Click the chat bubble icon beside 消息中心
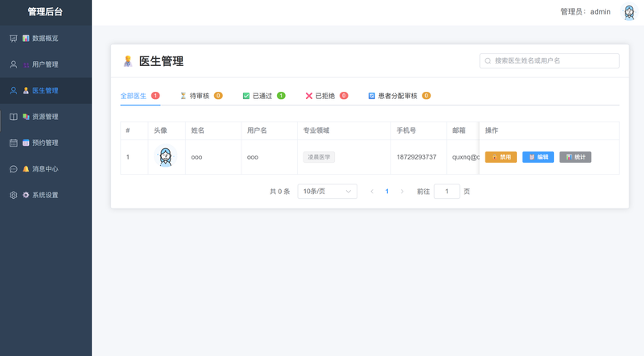 (14, 169)
